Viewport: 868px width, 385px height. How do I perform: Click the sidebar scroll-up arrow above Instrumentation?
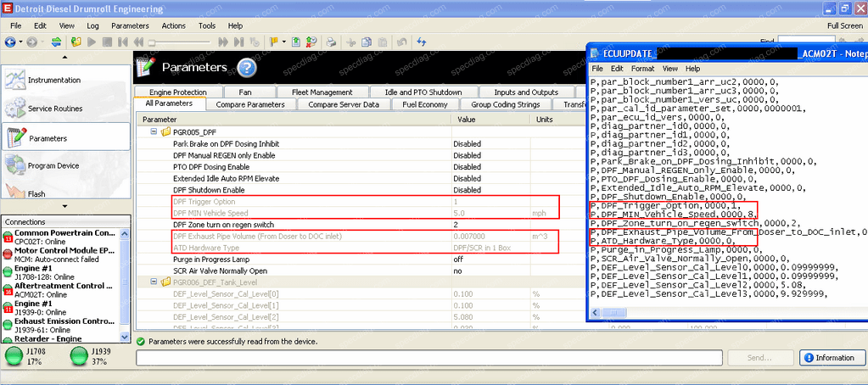point(65,57)
